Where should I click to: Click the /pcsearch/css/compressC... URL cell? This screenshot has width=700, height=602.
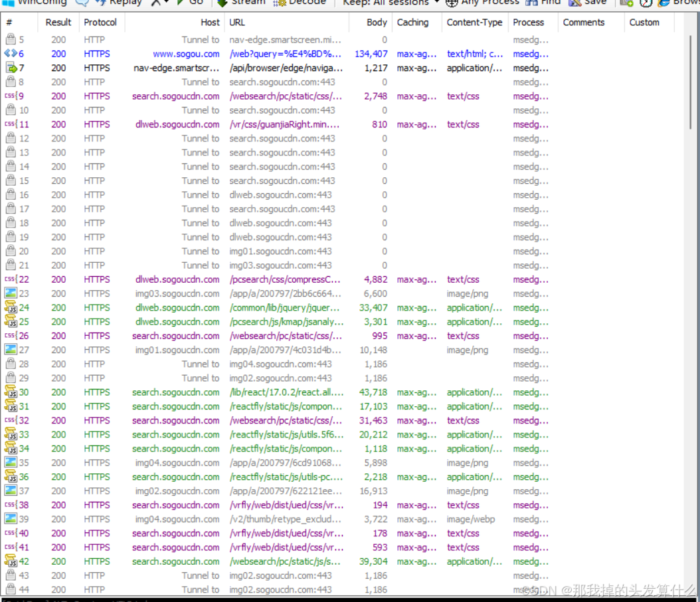click(x=285, y=280)
